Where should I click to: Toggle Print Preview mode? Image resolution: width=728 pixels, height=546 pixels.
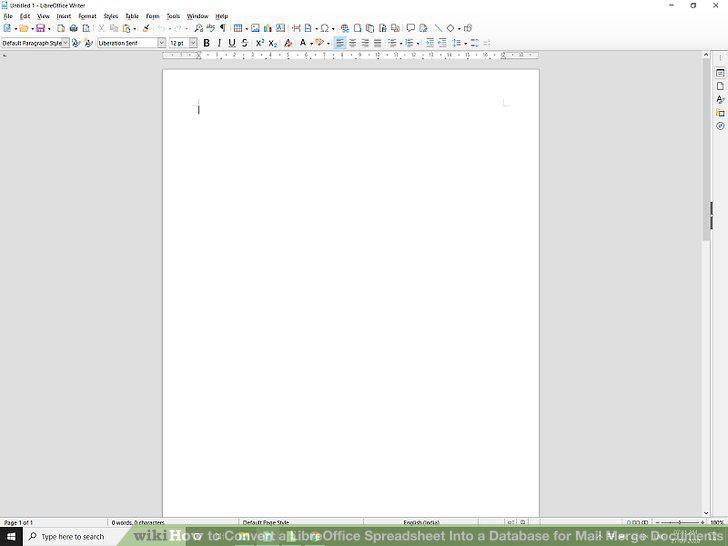(86, 28)
